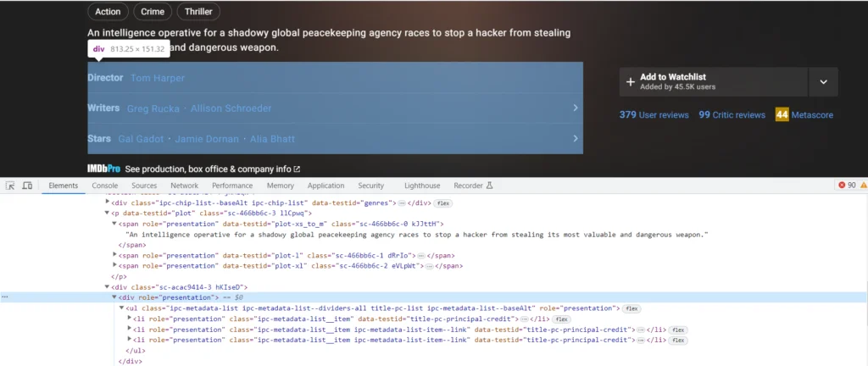Click the yellow warning icon in DevTools
The image size is (868, 366).
tap(863, 186)
